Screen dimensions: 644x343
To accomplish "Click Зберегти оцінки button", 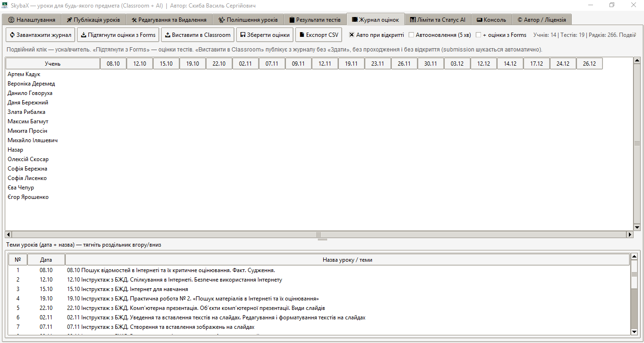I will (265, 35).
